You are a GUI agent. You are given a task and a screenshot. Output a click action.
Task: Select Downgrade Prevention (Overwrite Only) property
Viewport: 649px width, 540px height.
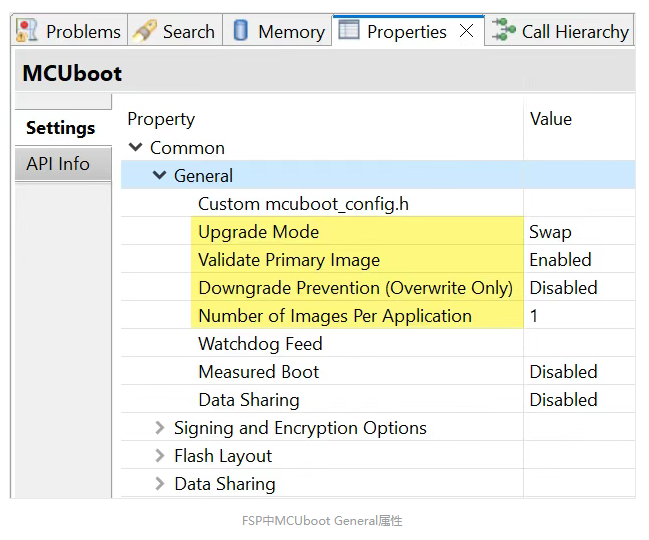356,288
